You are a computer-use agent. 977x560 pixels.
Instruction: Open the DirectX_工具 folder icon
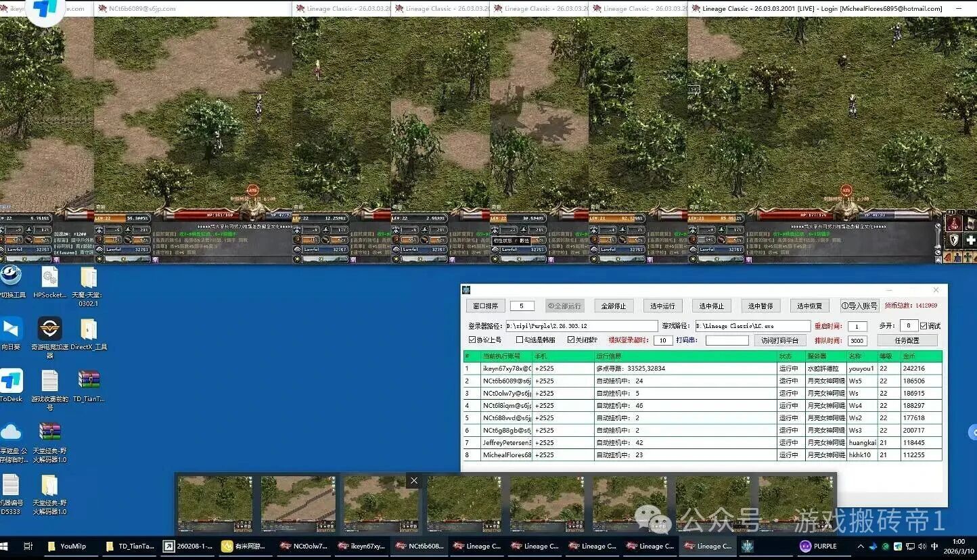(x=89, y=329)
